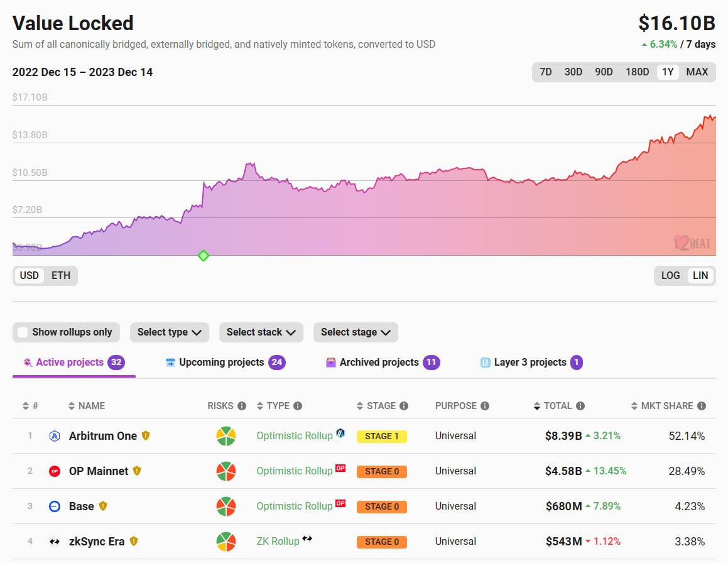728x563 pixels.
Task: Click the STAGE 0 badge for Base
Action: tap(382, 507)
